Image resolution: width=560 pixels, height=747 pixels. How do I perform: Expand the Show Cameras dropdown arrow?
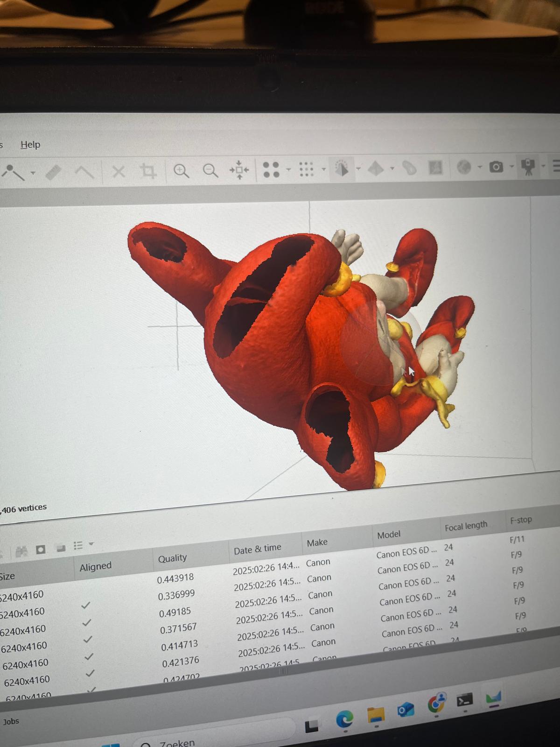point(511,166)
